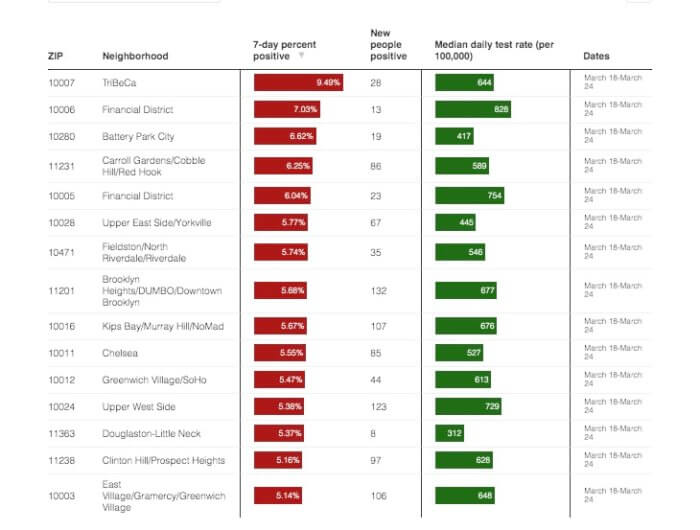The width and height of the screenshot is (700, 530).
Task: Click Median daily test rate header
Action: [x=493, y=51]
